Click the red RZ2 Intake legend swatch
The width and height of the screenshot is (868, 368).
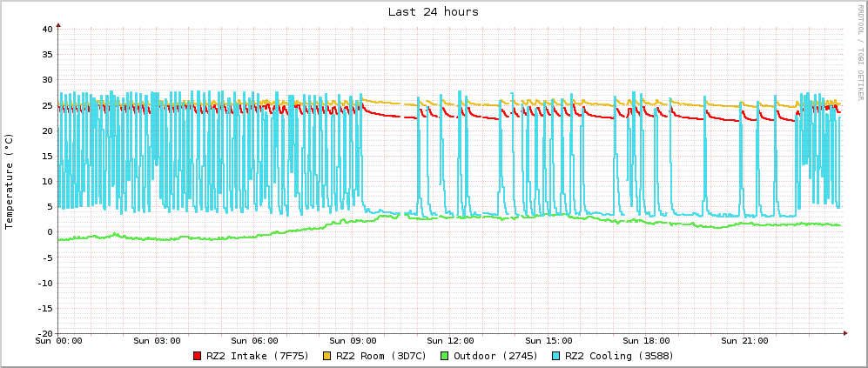[x=197, y=356]
